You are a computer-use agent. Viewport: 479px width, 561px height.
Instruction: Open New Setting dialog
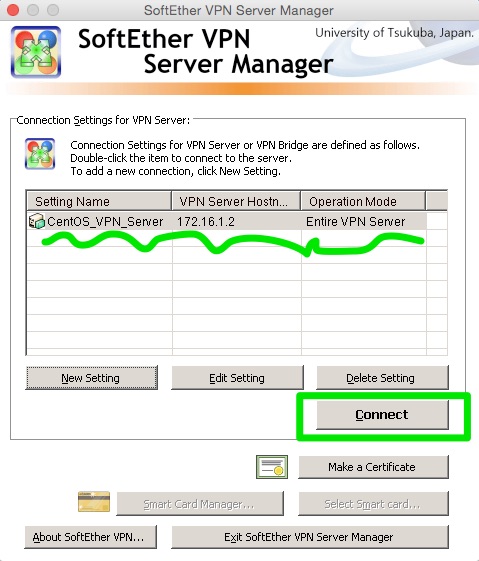point(92,378)
